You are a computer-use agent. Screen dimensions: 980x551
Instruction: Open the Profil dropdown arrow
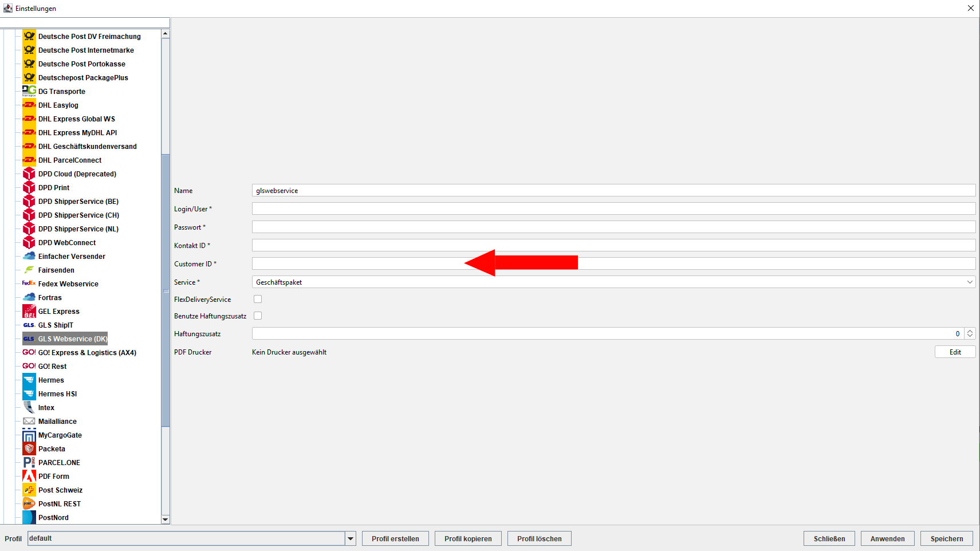[351, 538]
